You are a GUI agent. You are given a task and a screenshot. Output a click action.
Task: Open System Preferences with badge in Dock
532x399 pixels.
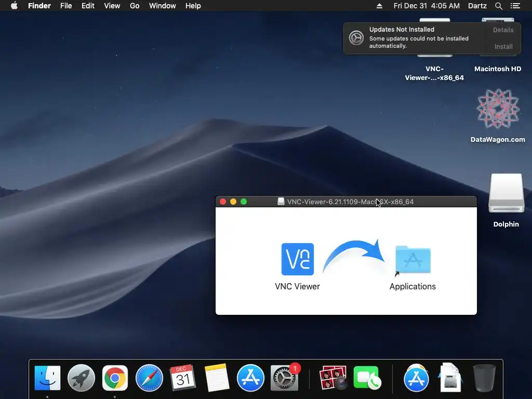pyautogui.click(x=285, y=378)
